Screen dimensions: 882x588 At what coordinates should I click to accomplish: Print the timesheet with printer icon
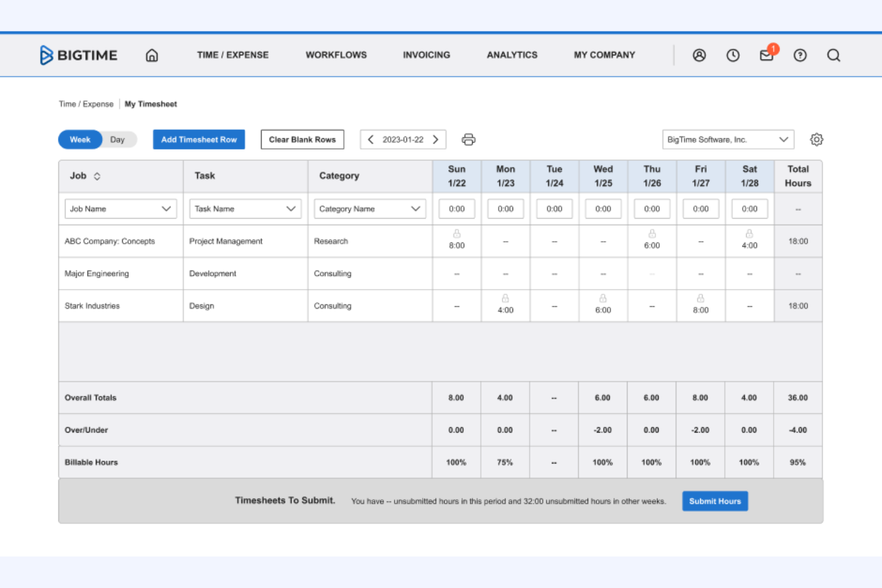(x=468, y=139)
